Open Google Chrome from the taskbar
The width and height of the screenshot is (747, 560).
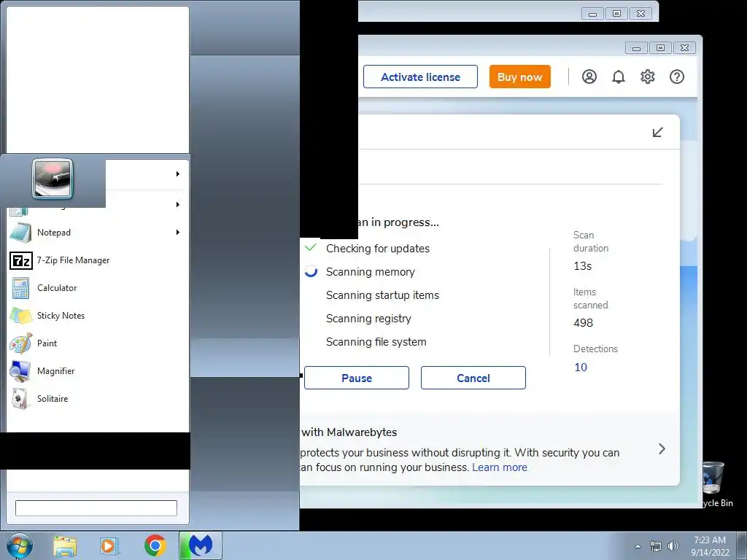click(x=155, y=545)
